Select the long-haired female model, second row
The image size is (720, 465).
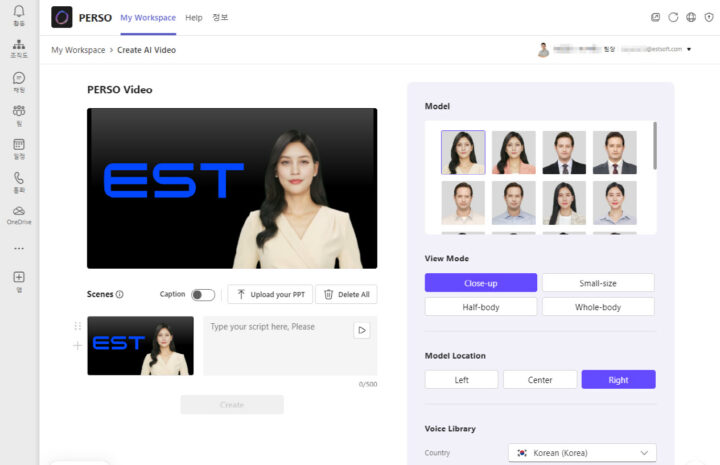[x=564, y=202]
